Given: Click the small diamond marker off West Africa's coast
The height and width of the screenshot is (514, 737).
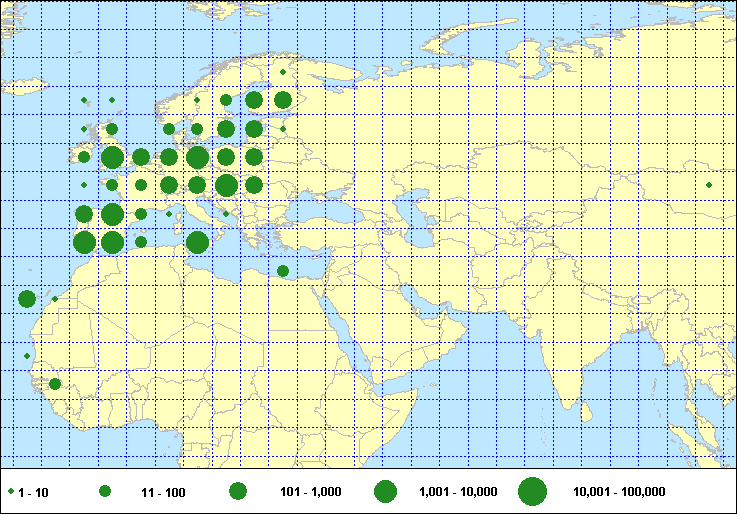Looking at the screenshot, I should (27, 356).
